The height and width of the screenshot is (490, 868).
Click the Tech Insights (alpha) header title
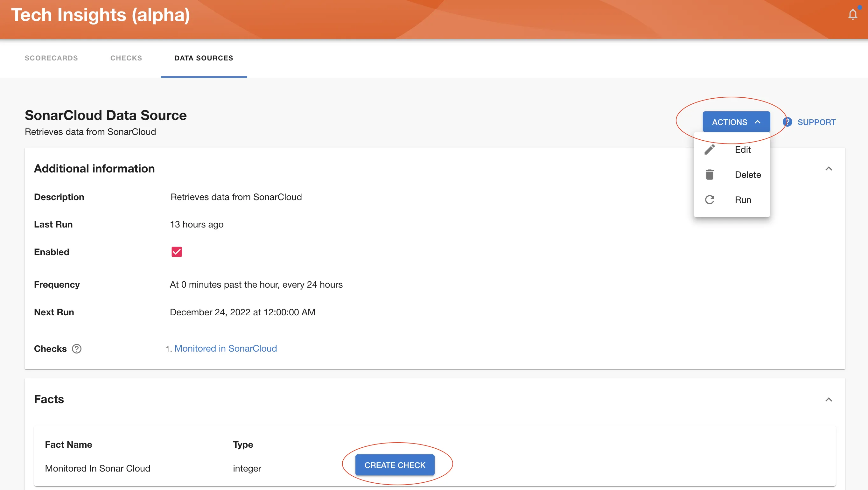(x=101, y=15)
